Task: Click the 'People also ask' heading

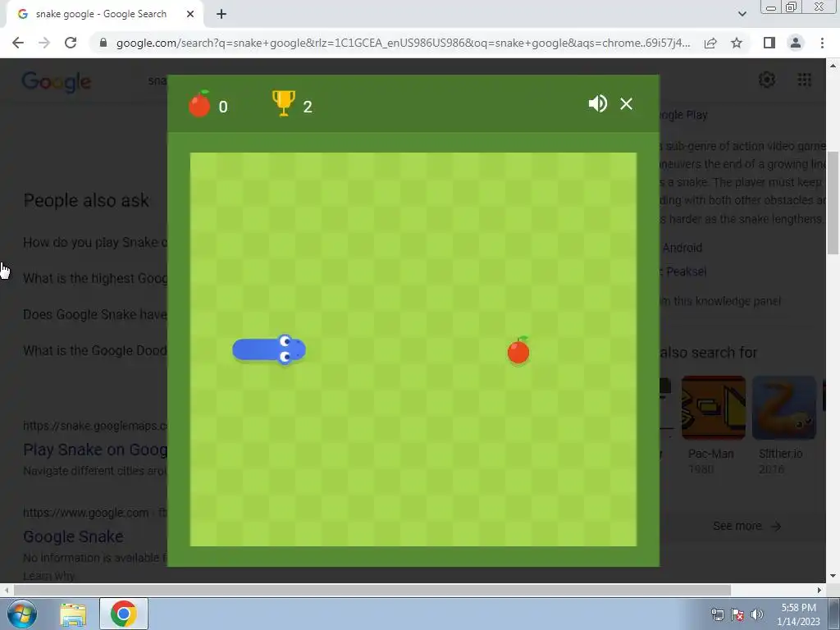Action: point(86,200)
